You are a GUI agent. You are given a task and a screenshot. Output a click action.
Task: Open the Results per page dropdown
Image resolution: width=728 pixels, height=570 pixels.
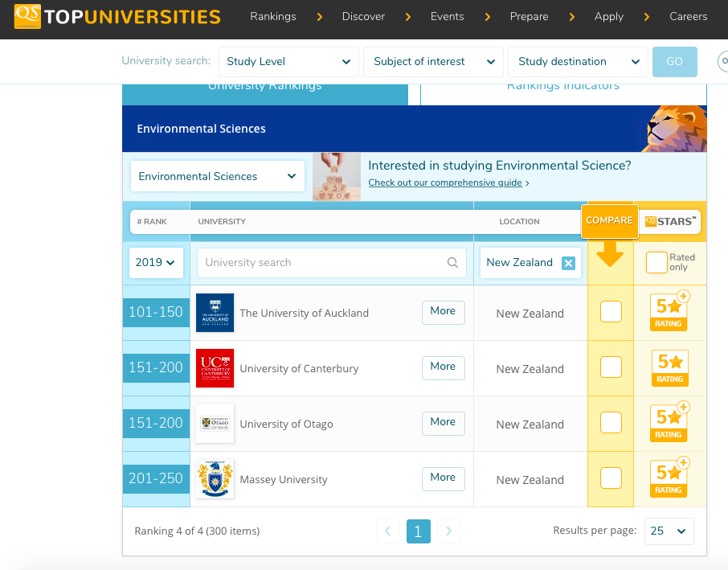pos(669,531)
